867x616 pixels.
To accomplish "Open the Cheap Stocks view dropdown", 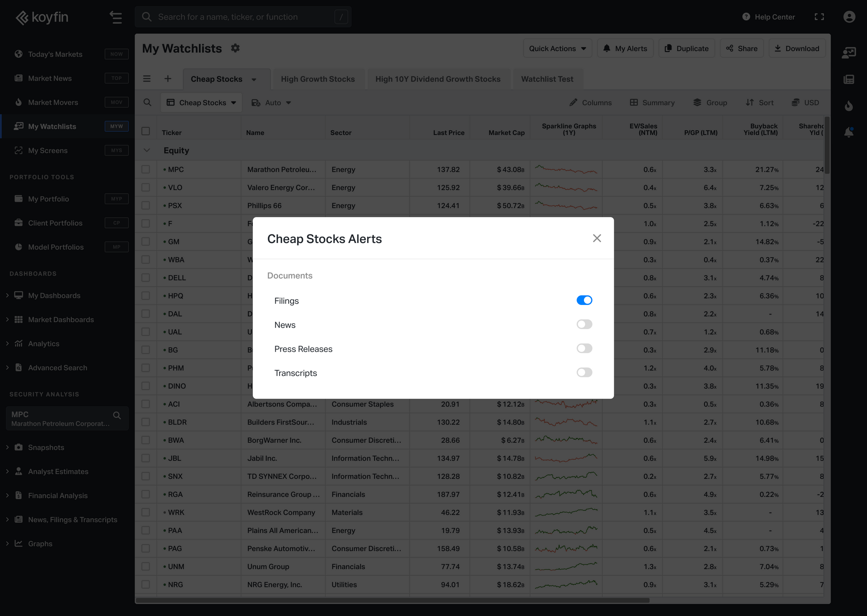I will coord(202,103).
